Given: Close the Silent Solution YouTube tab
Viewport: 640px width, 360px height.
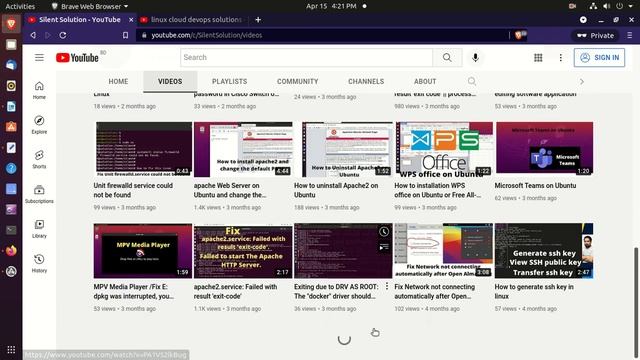Looking at the screenshot, I should coord(131,20).
